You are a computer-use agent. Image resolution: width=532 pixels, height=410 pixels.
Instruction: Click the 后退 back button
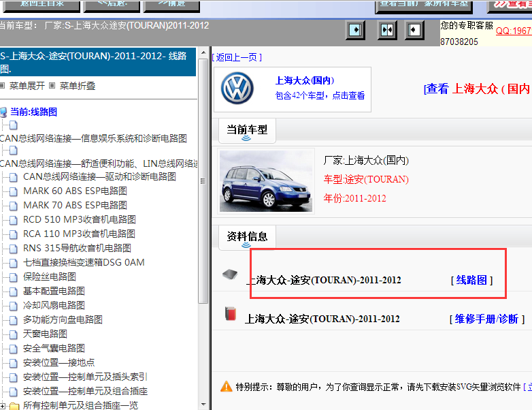112,5
